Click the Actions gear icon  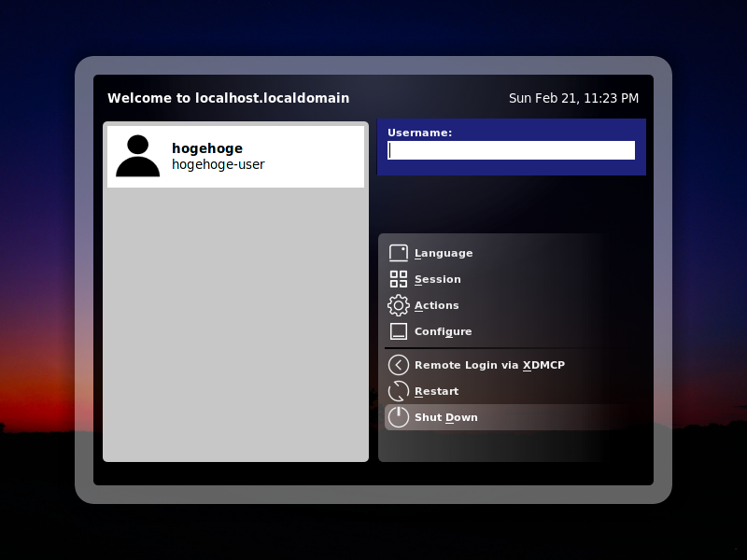(399, 305)
